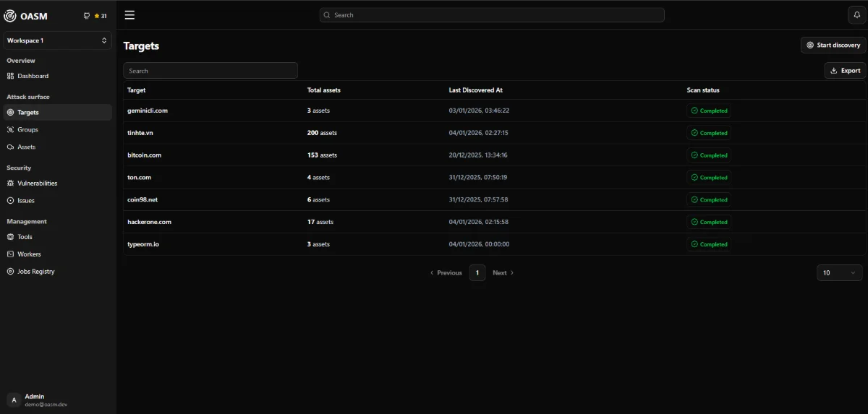Focus the top global Search field

coord(492,14)
